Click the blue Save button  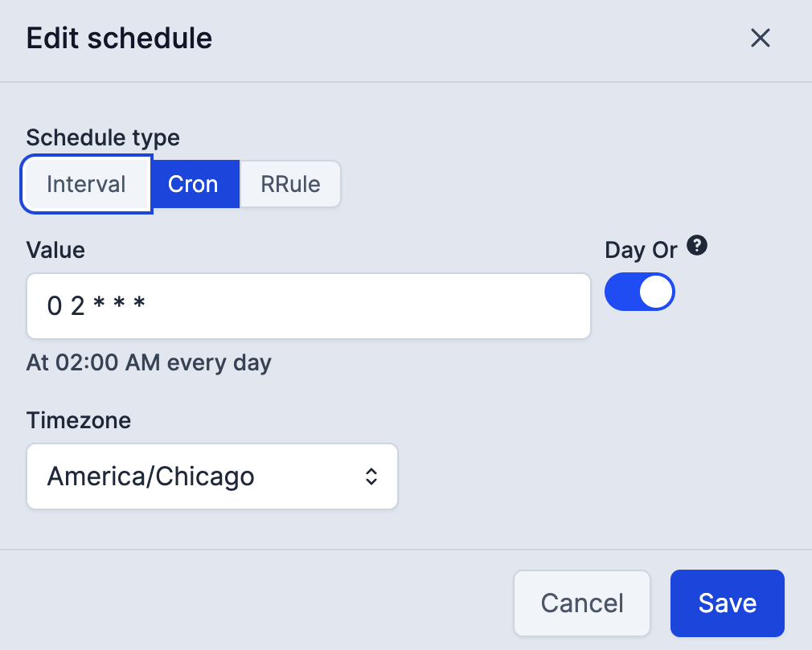coord(726,603)
